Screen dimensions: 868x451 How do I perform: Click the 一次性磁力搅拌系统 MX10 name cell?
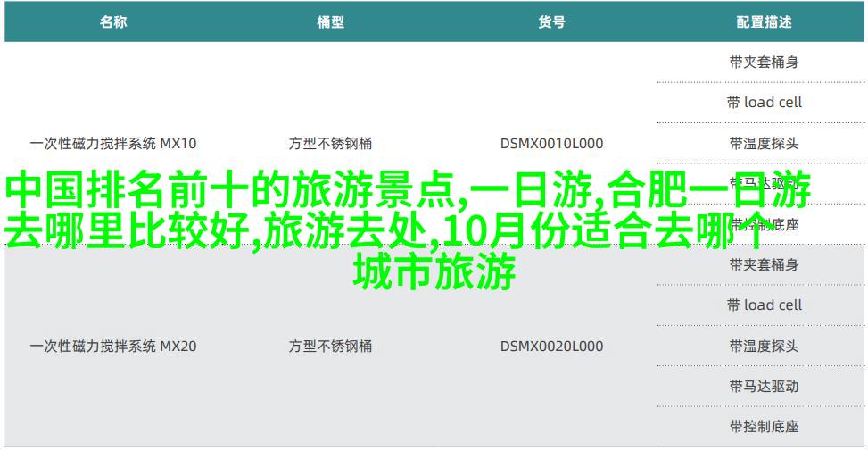[x=112, y=143]
